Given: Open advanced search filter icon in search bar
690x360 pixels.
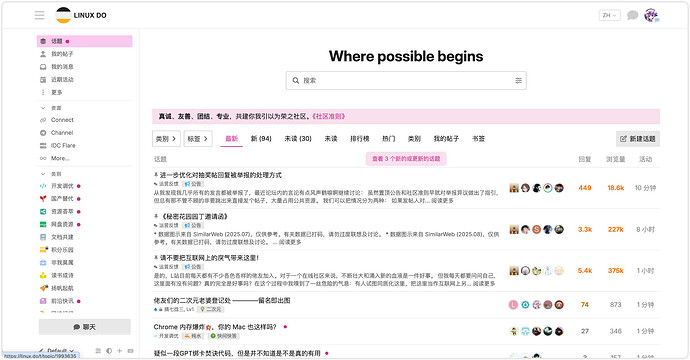Looking at the screenshot, I should [x=518, y=81].
